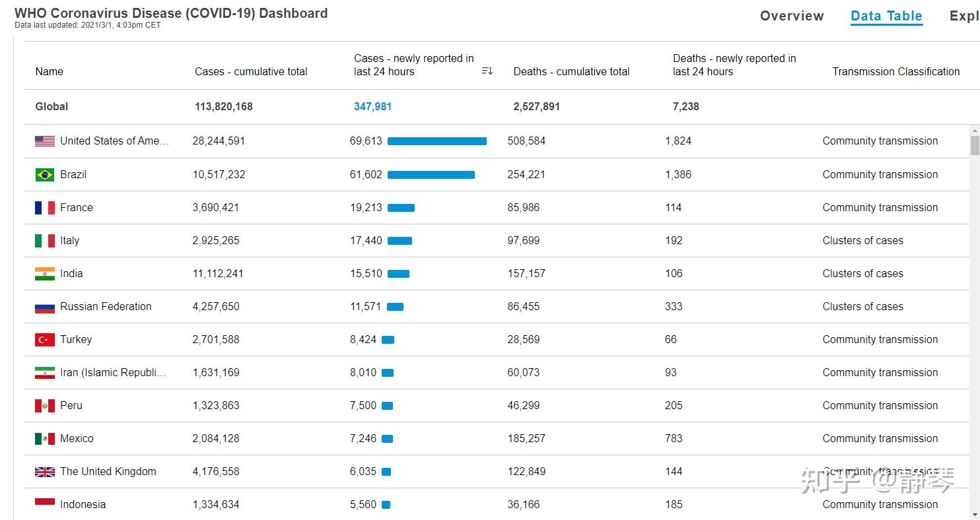Screen dimensions: 980x520
Task: Click the Russian Federation flag icon
Action: pyautogui.click(x=45, y=308)
